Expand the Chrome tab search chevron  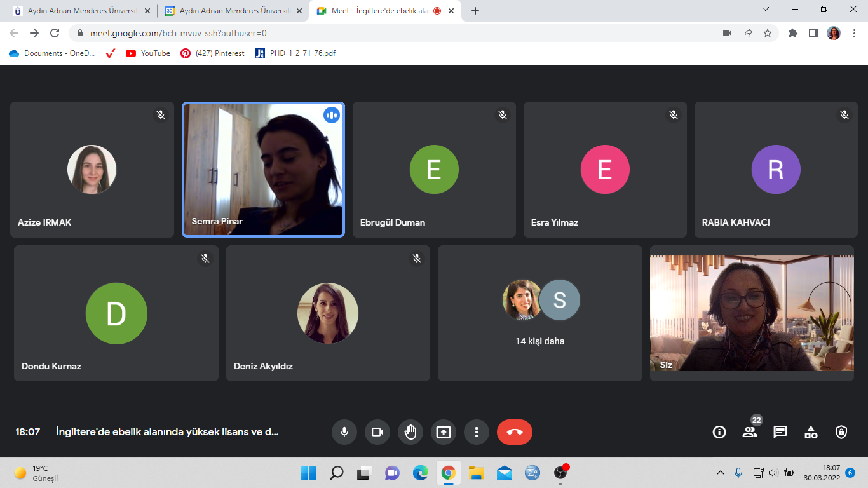[x=766, y=10]
